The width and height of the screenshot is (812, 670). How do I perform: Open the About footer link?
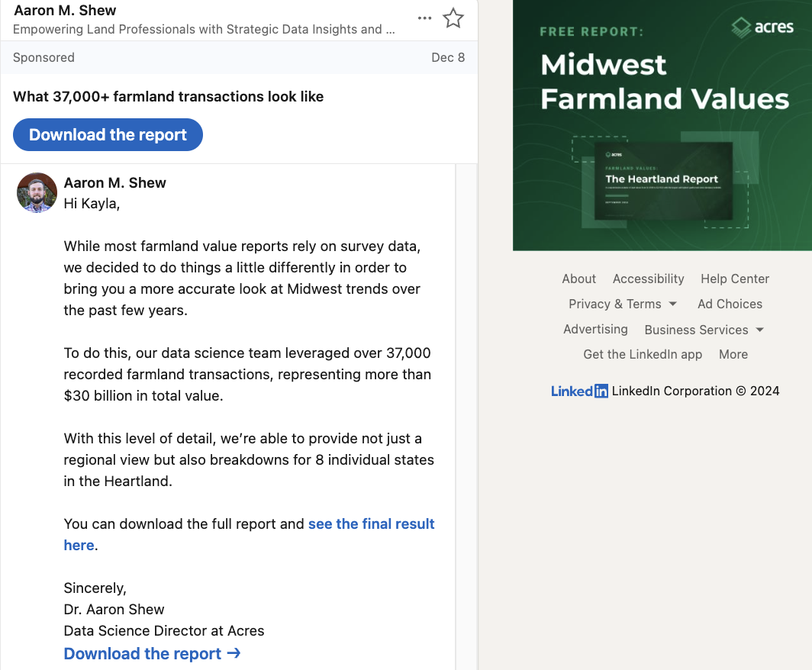tap(579, 279)
